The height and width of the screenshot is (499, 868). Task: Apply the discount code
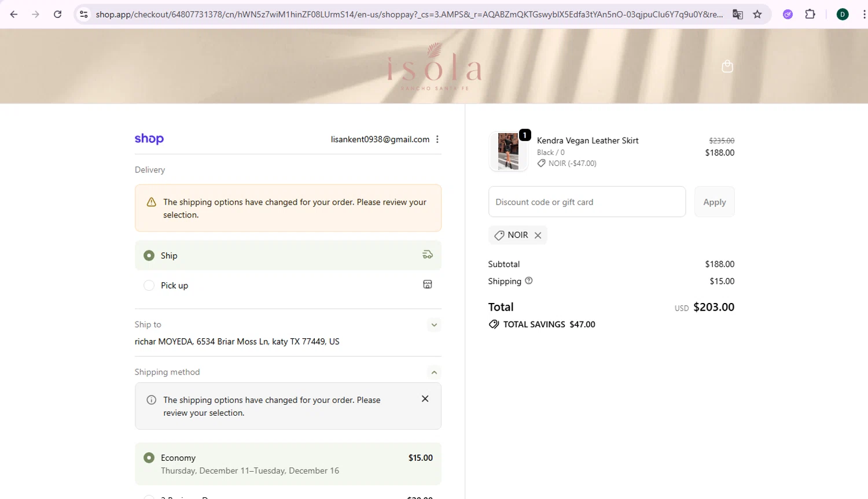point(715,202)
